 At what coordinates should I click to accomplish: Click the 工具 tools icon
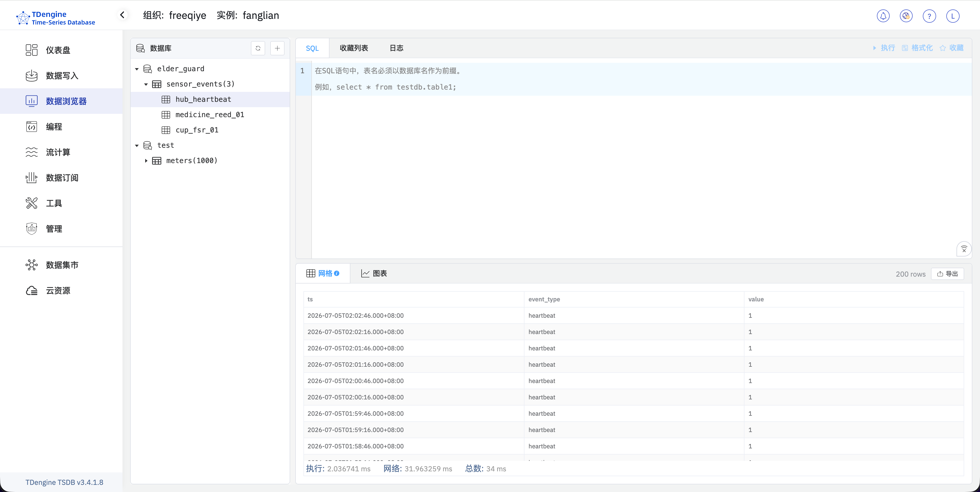coord(32,203)
